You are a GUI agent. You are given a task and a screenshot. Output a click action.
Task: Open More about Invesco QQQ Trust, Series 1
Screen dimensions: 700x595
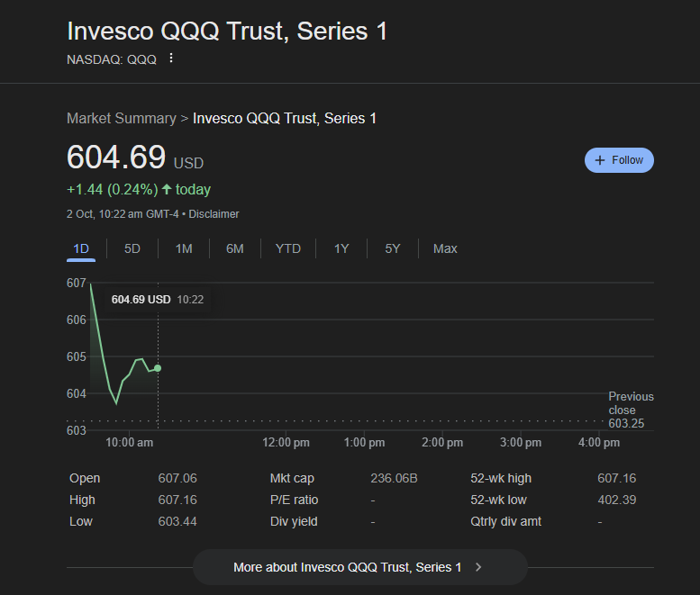pos(359,567)
